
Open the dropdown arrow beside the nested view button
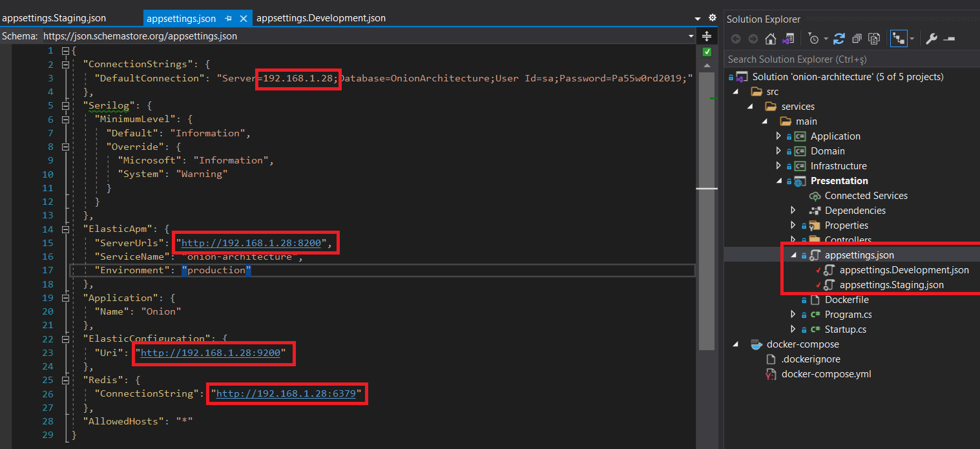click(x=912, y=39)
